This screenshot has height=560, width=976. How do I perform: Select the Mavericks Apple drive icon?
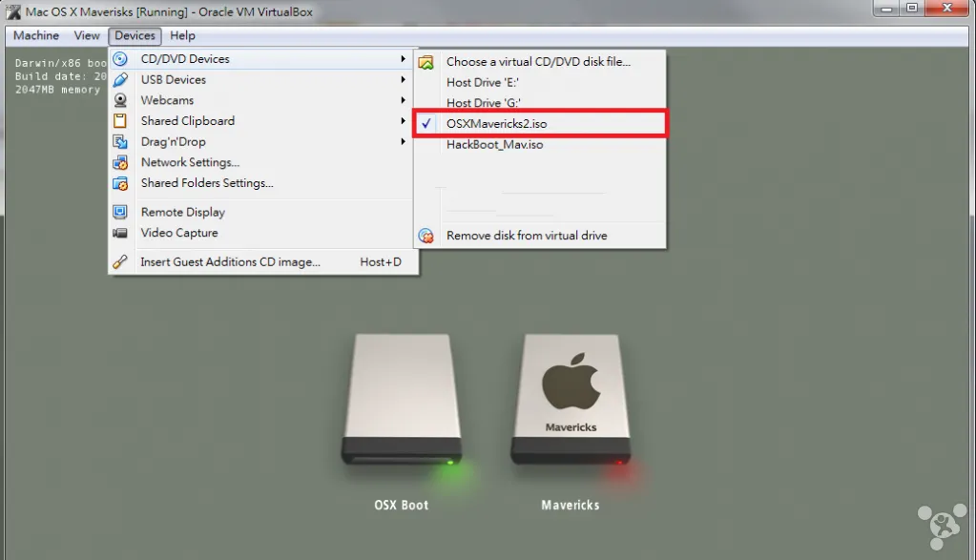click(x=571, y=400)
